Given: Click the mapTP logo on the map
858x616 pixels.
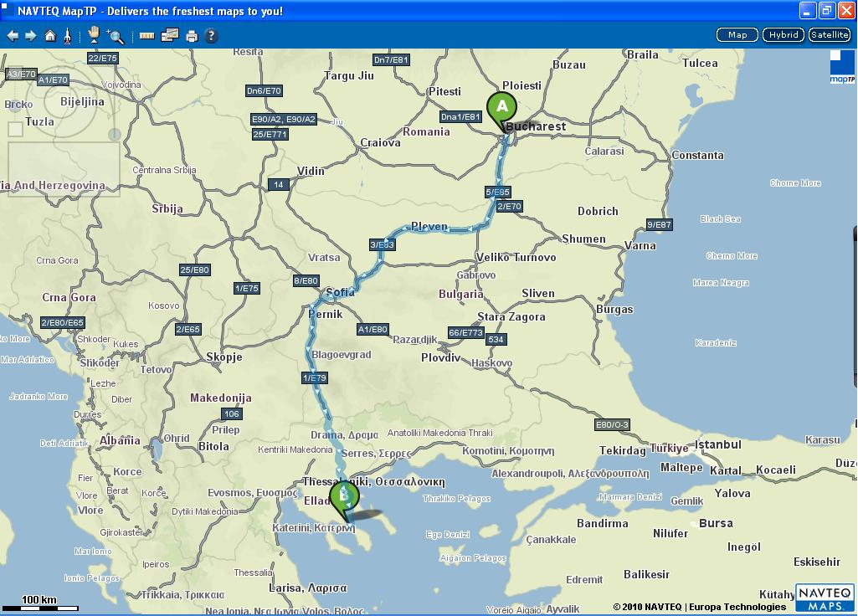Looking at the screenshot, I should coord(842,67).
